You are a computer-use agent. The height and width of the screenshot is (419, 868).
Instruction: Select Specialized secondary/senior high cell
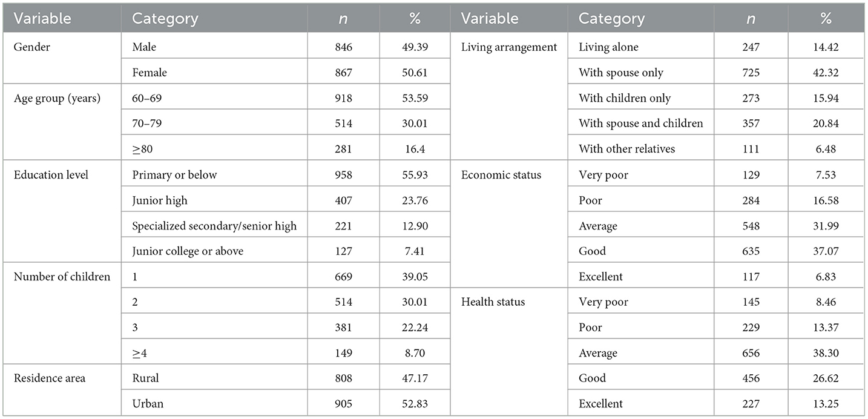pyautogui.click(x=214, y=225)
